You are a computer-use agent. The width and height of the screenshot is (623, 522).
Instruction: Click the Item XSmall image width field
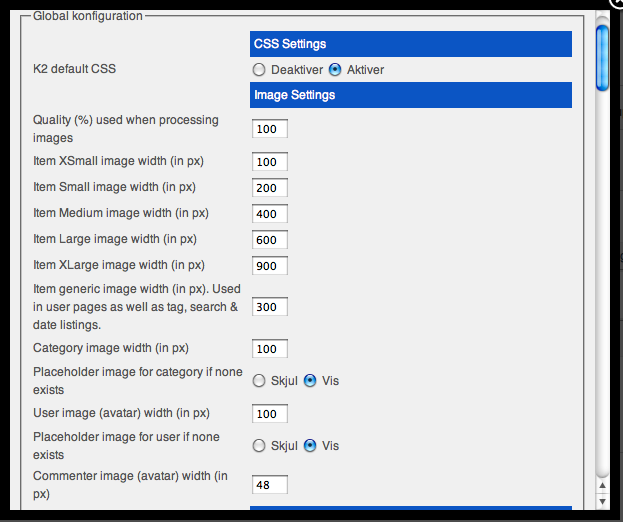270,162
